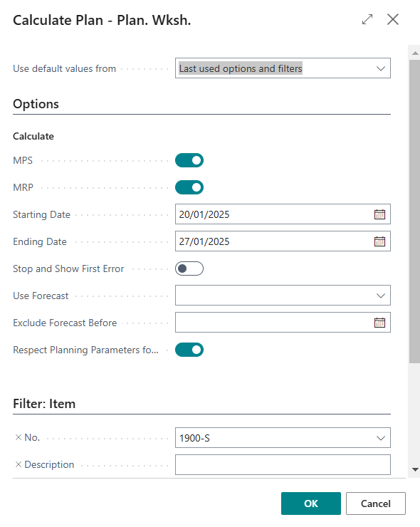420x527 pixels.
Task: Toggle the MRP switch off
Action: click(189, 187)
